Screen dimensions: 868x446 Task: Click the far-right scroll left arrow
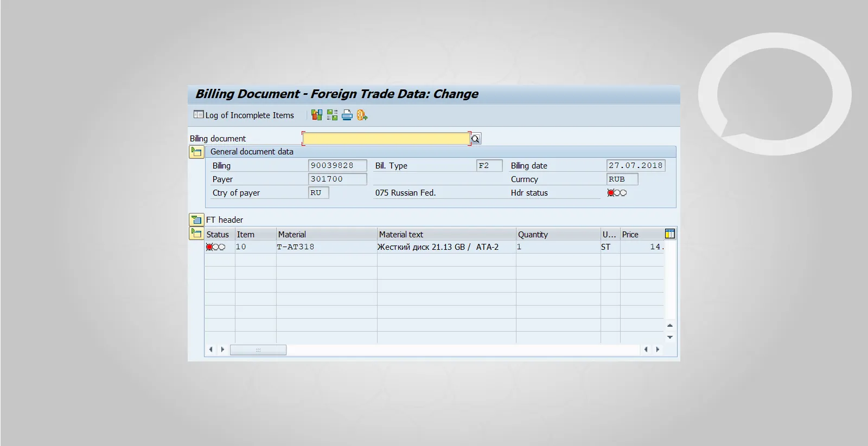click(646, 350)
